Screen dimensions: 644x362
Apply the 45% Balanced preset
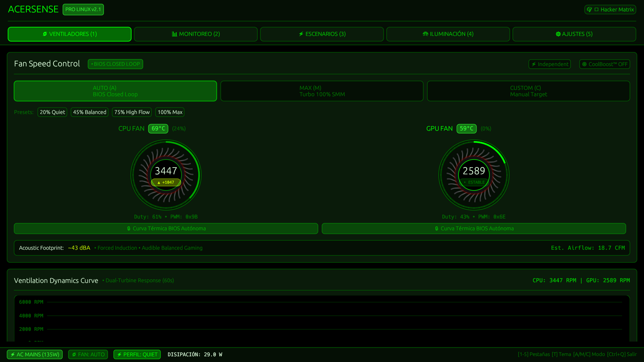tap(90, 112)
